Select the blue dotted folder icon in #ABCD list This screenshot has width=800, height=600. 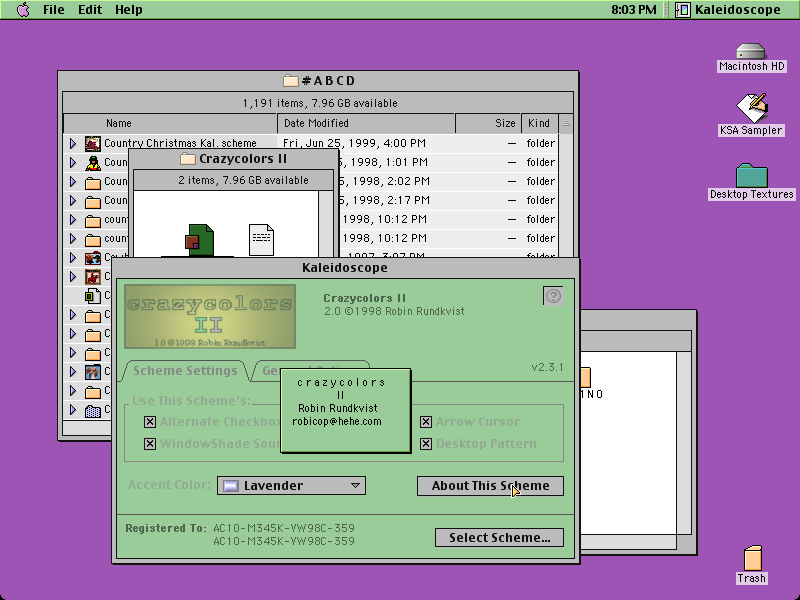pos(92,410)
